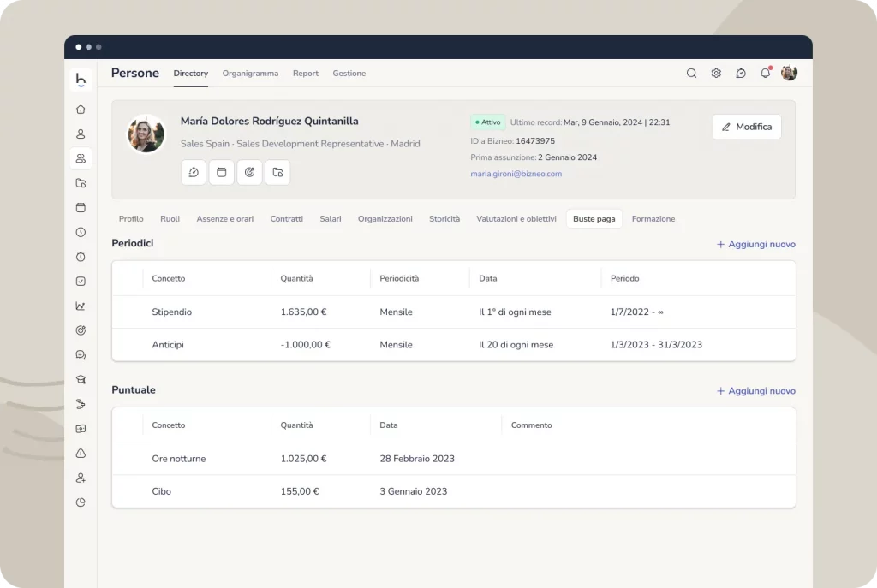
Task: Open the Organizzazioni tab
Action: 385,218
